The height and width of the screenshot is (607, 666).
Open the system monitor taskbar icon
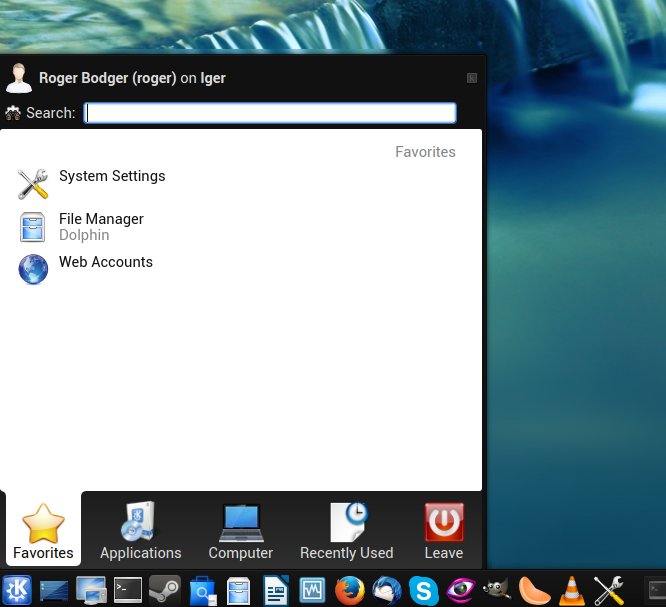312,590
